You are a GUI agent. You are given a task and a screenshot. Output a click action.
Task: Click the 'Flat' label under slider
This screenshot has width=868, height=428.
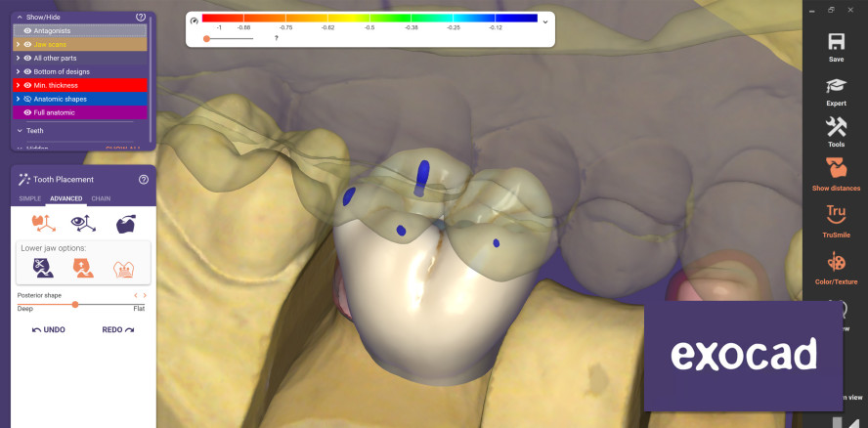click(139, 309)
